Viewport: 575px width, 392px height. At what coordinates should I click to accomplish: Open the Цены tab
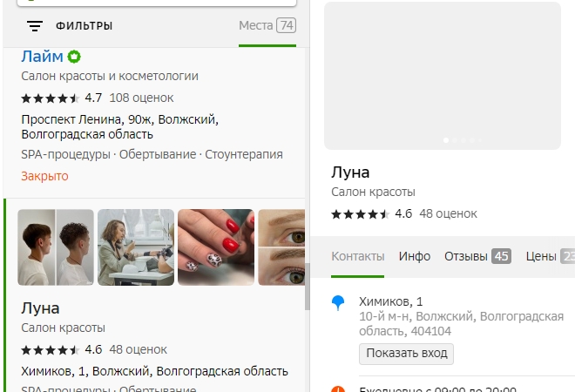pos(540,256)
